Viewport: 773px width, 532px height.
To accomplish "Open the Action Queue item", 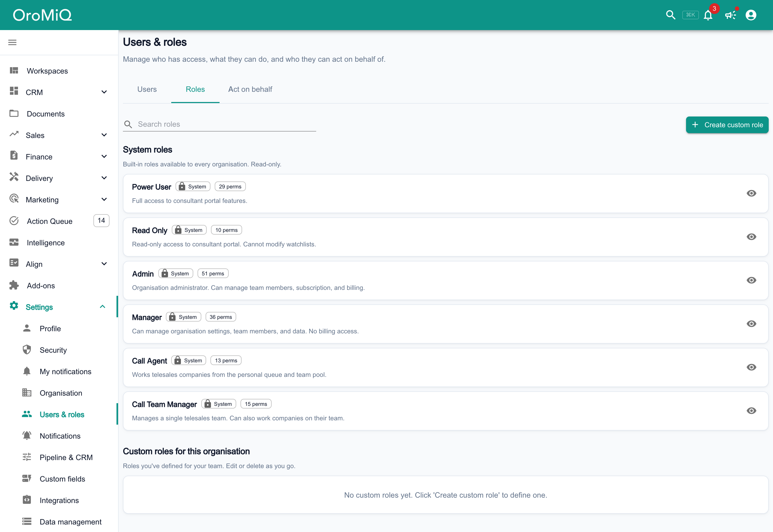I will pos(59,221).
